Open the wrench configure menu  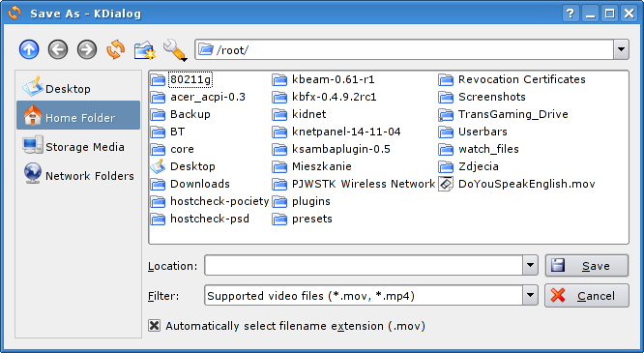(x=175, y=50)
